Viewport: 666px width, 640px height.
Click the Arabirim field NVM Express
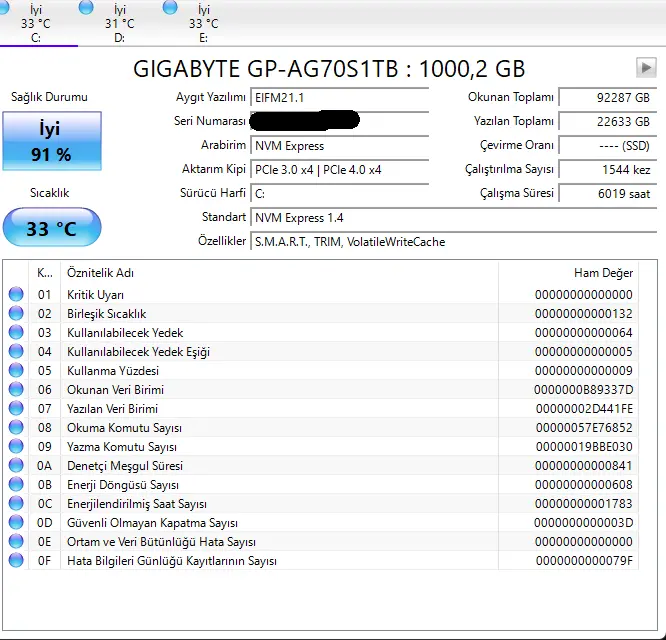pos(340,146)
